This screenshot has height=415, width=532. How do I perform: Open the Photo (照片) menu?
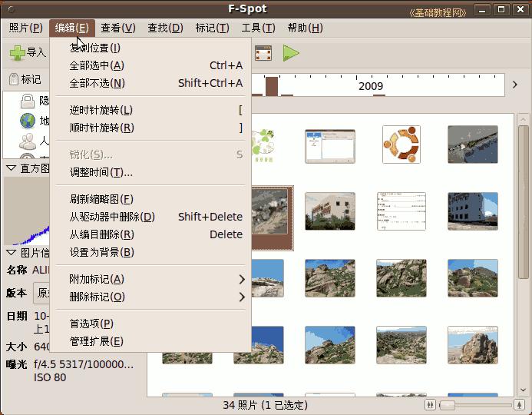26,28
